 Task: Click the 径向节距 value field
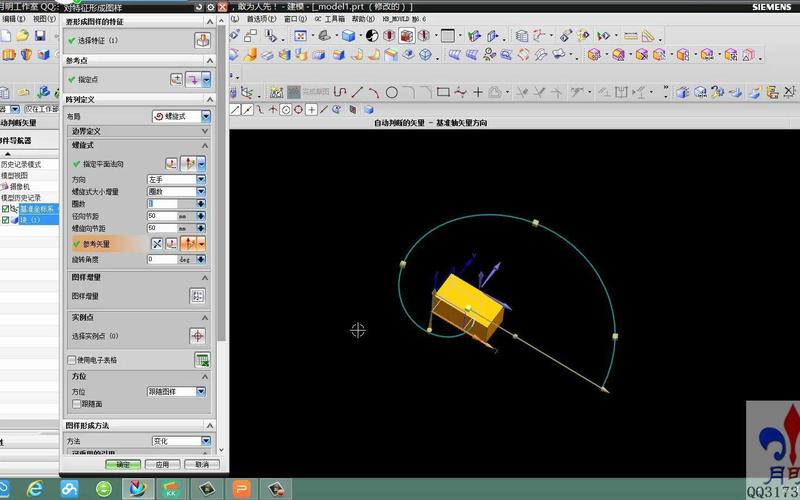click(160, 215)
